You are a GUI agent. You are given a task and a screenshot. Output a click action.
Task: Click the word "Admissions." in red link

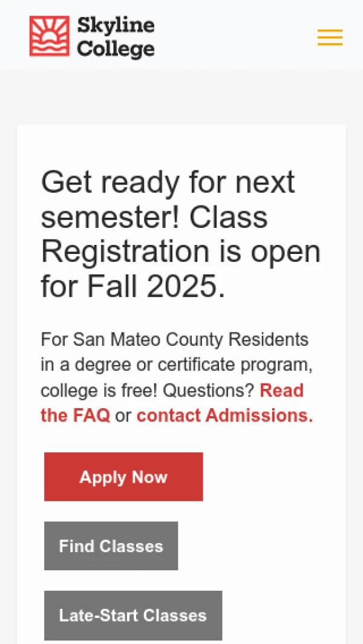[260, 415]
